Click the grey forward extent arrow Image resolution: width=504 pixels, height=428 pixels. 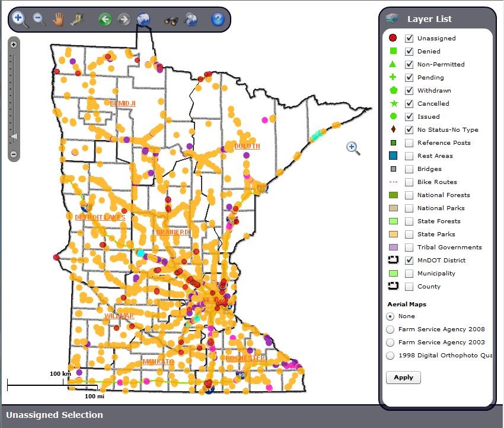(123, 20)
